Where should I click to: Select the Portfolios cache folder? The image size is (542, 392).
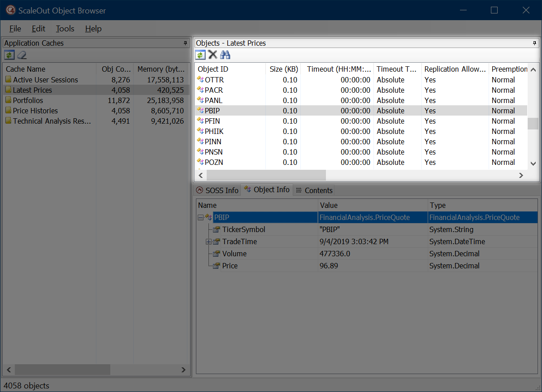(28, 100)
